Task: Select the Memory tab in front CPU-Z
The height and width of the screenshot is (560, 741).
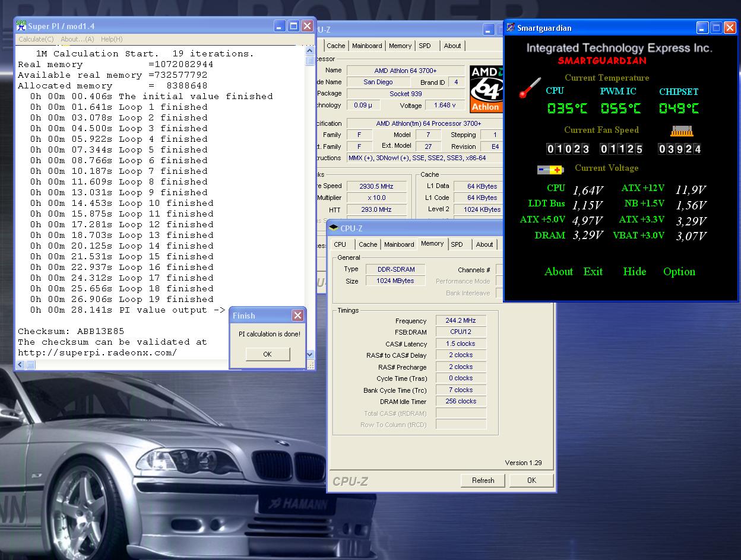Action: click(x=432, y=243)
